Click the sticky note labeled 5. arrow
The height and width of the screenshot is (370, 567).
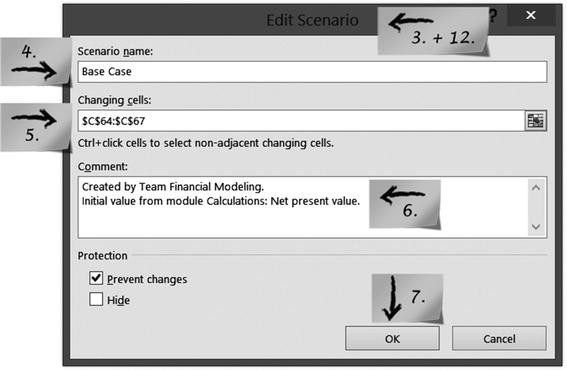[35, 127]
